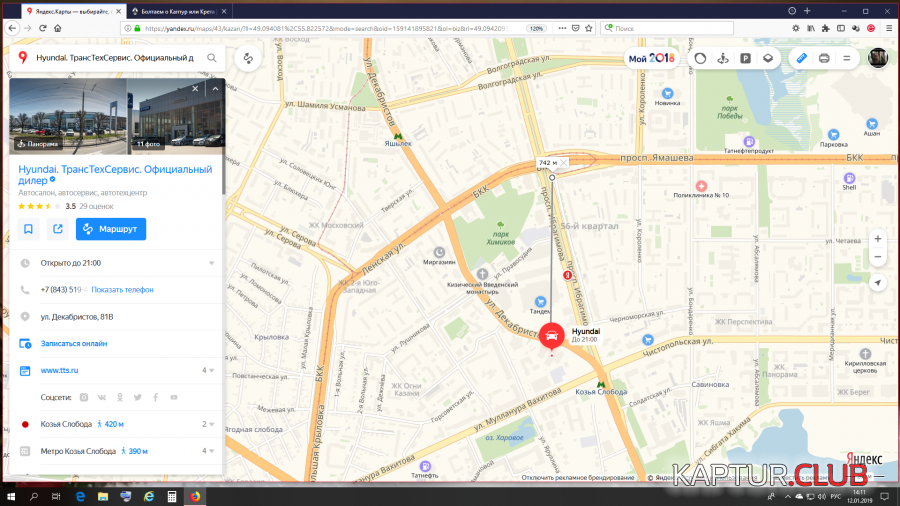This screenshot has width=900, height=506.
Task: Click the print map icon
Action: pos(824,58)
